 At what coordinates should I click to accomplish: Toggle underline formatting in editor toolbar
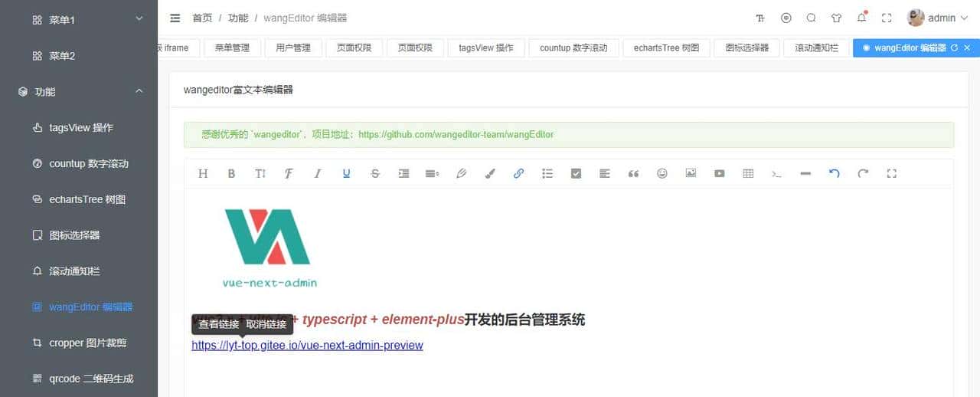pos(346,174)
